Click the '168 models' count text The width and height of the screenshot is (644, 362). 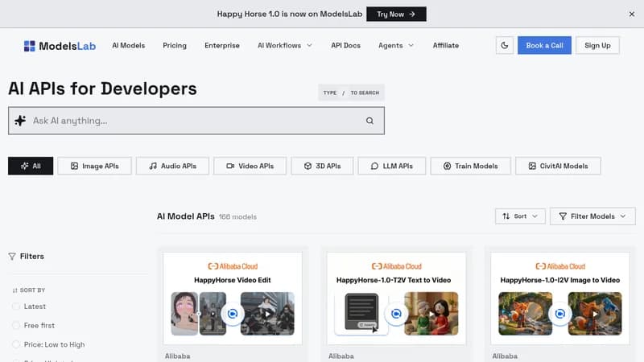point(237,216)
